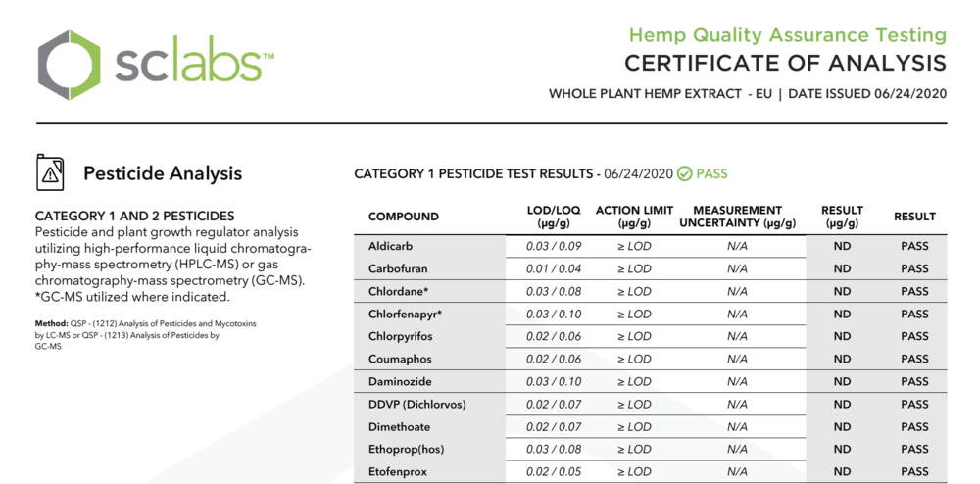Select the Aldicarb compound row
The width and height of the screenshot is (980, 484).
[650, 246]
